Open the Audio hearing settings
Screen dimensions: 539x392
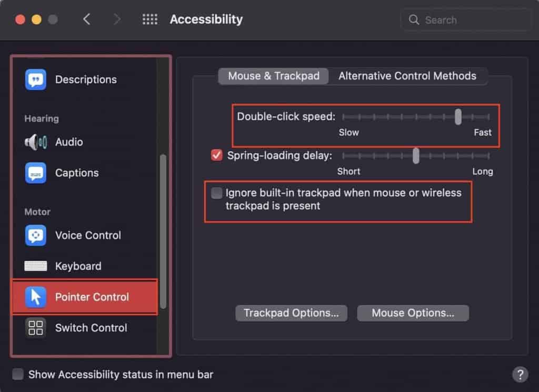(x=68, y=142)
